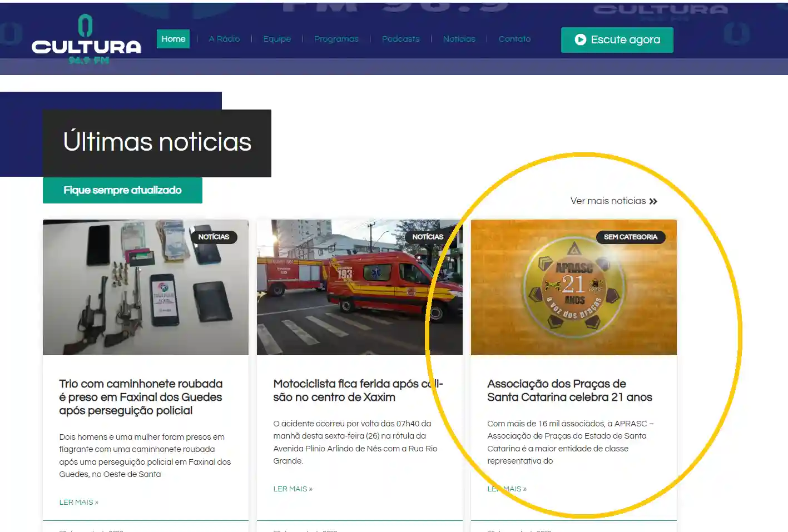Screen dimensions: 788x532
Task: Go to the Equipe page
Action: [x=277, y=39]
